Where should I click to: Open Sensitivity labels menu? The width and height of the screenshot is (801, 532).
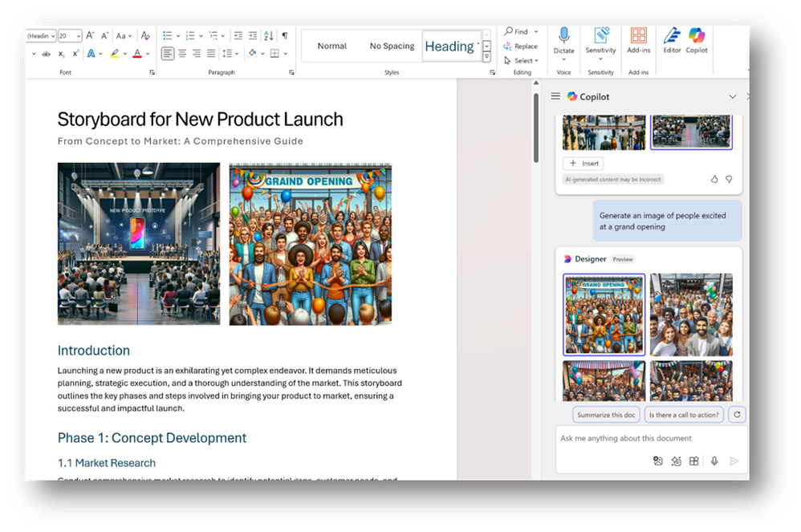[x=600, y=43]
